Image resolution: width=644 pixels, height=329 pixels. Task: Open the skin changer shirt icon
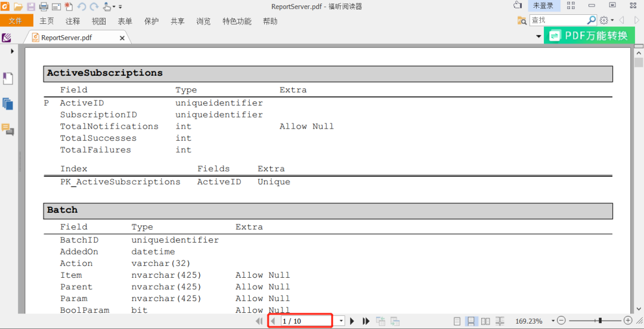518,5
